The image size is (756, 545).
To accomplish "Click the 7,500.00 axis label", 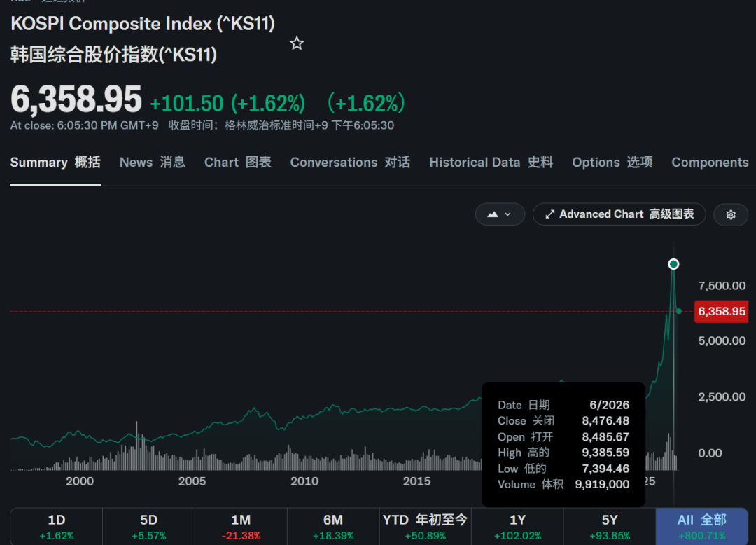I will (x=722, y=286).
